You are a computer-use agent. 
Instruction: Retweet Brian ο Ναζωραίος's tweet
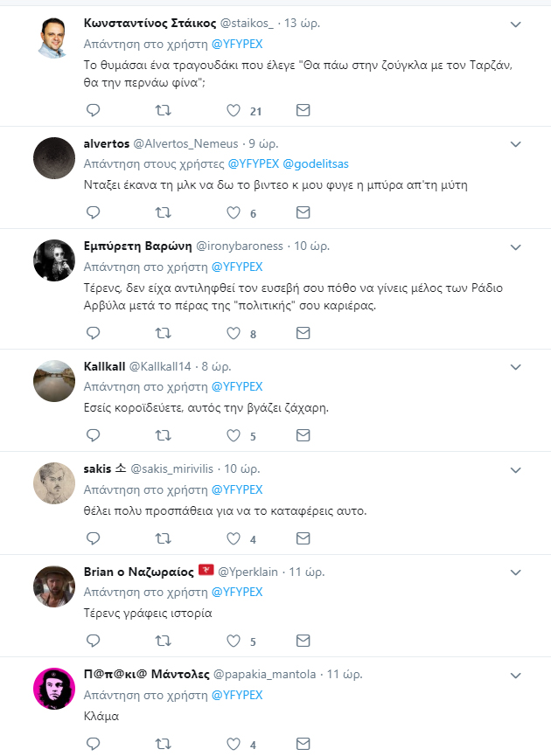163,641
